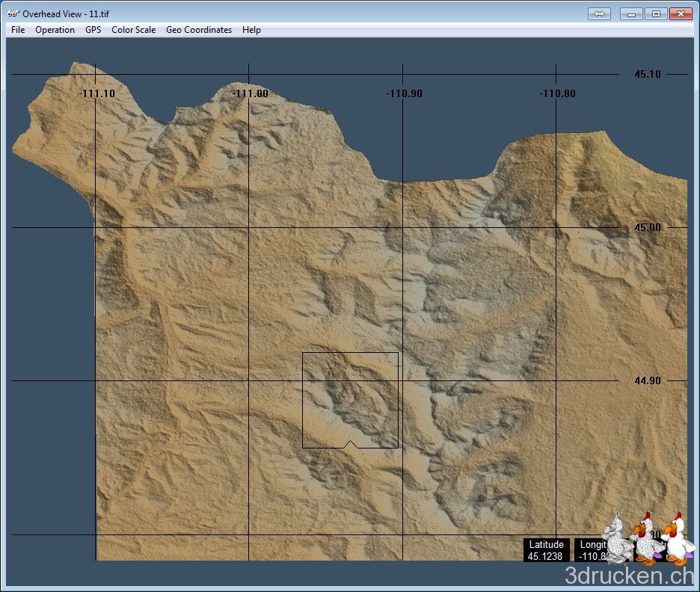Click the app icon in the title bar
The height and width of the screenshot is (592, 700).
click(13, 13)
